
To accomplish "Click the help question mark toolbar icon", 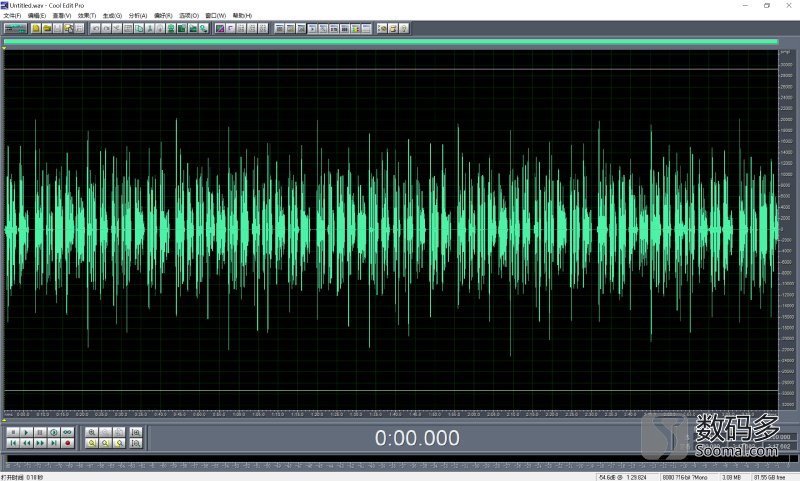I will (x=404, y=29).
